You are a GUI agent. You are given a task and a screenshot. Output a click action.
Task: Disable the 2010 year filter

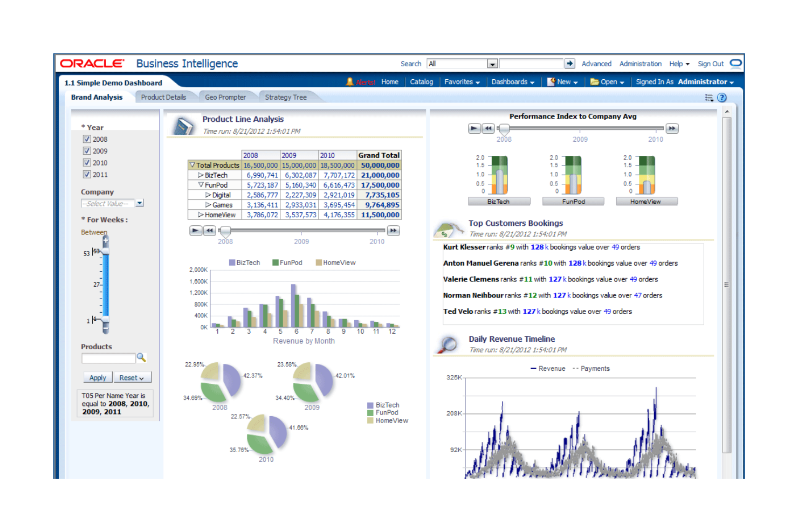click(x=87, y=162)
